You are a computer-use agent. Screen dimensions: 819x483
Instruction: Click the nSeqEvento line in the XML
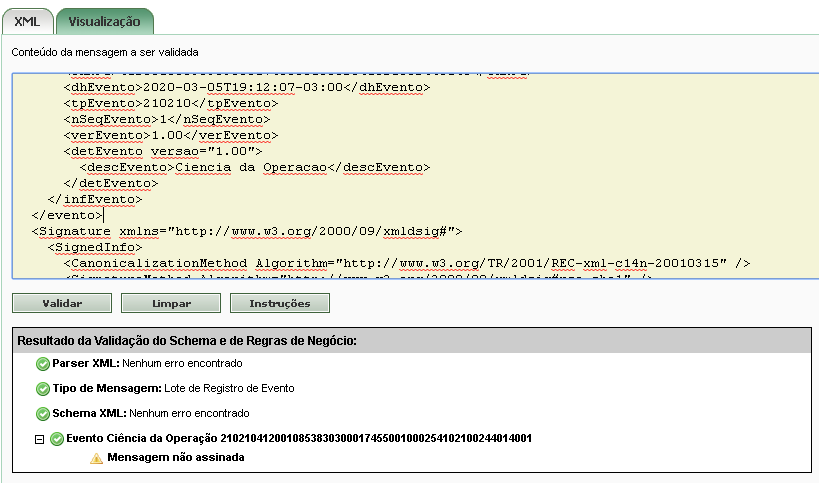point(167,120)
